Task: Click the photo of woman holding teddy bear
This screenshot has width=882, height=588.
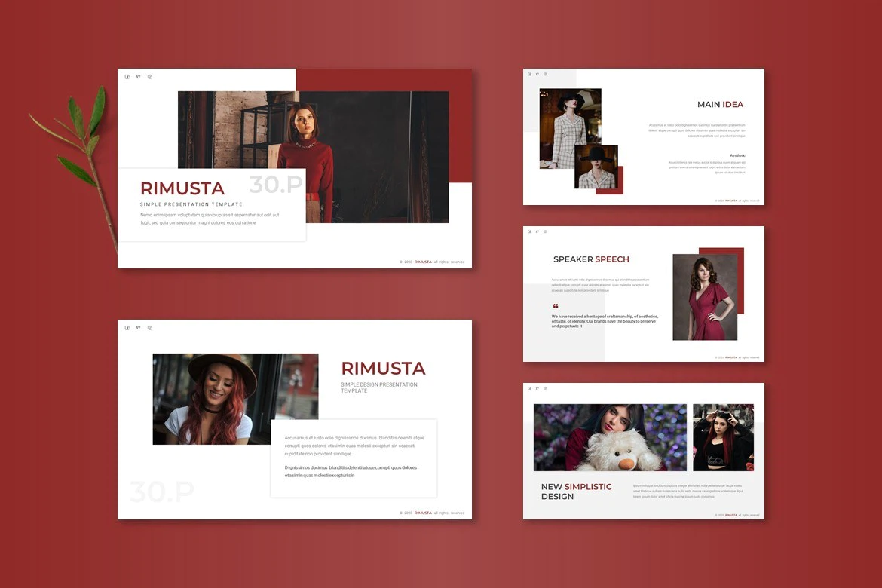Action: click(x=610, y=437)
